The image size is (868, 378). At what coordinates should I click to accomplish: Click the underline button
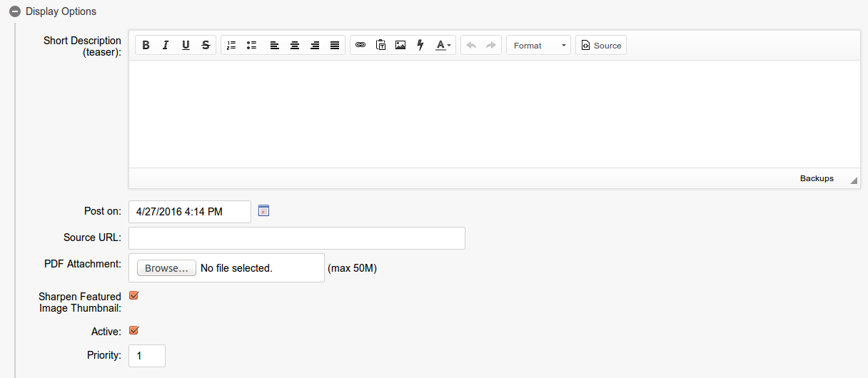pos(186,45)
